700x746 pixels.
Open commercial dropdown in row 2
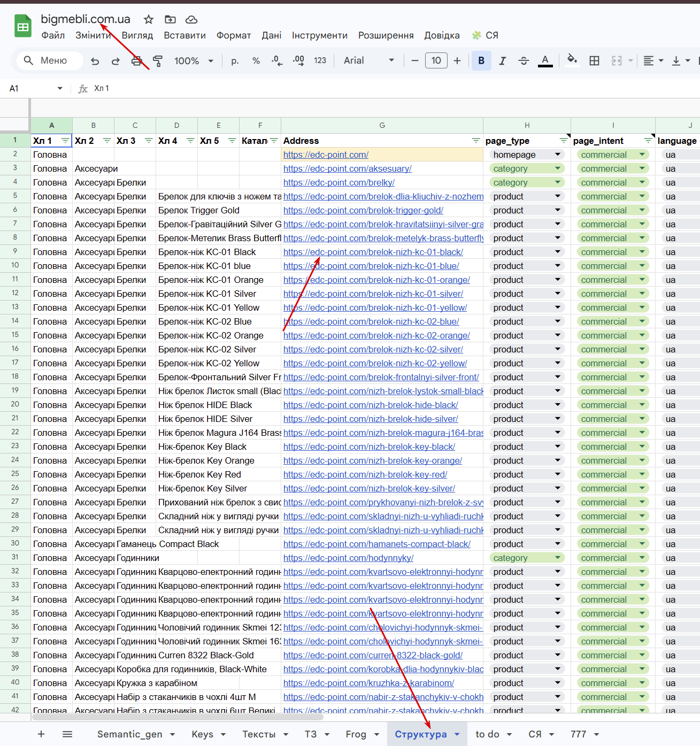tap(613, 155)
